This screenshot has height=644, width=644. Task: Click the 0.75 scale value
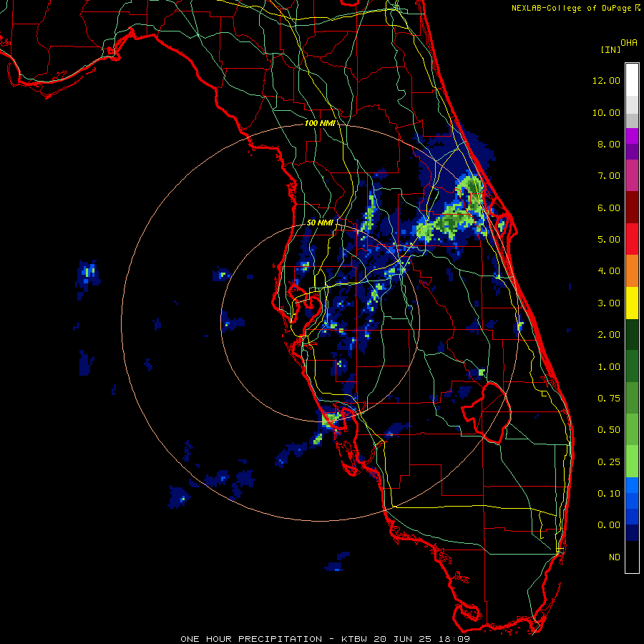(609, 399)
